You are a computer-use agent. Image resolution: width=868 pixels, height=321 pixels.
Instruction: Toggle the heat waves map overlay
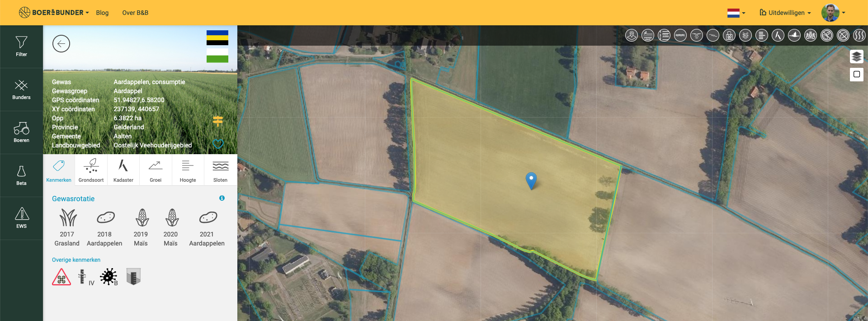859,35
